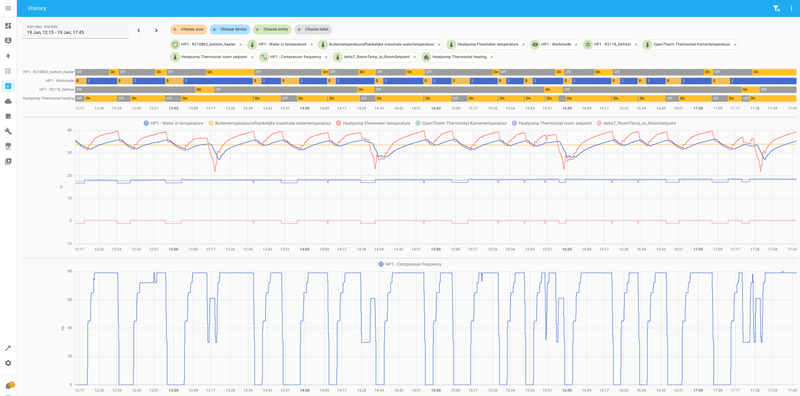The image size is (800, 396).
Task: Remove HP1 - R2118_Defrost chip
Action: [637, 44]
